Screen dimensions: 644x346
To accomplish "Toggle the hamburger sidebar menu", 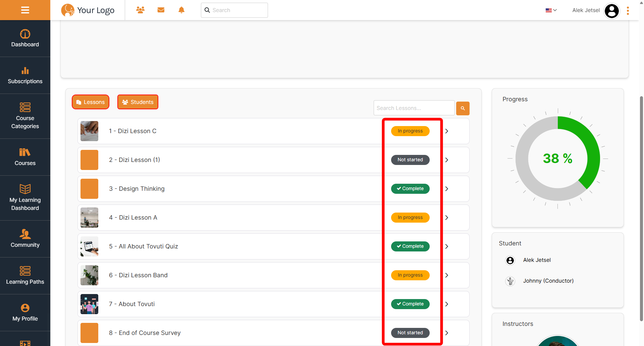I will click(25, 10).
